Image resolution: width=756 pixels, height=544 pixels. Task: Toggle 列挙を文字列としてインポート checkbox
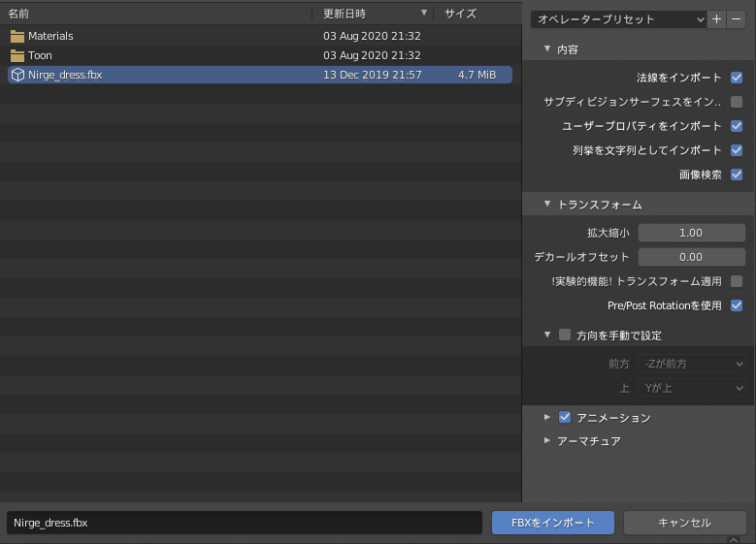737,150
